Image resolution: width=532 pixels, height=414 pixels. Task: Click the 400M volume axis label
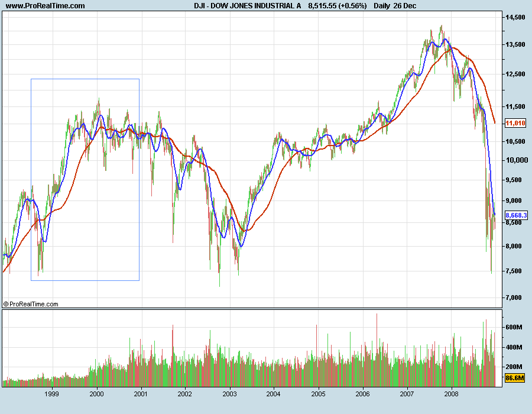click(x=514, y=347)
